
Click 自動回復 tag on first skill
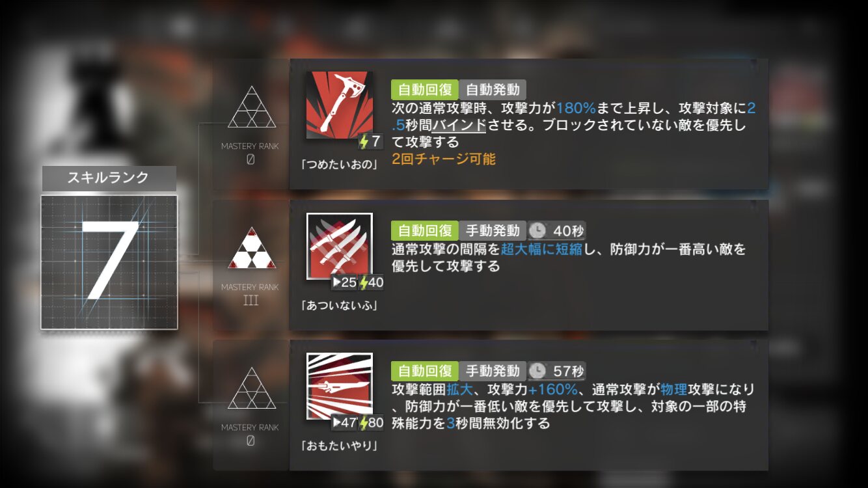pos(425,90)
